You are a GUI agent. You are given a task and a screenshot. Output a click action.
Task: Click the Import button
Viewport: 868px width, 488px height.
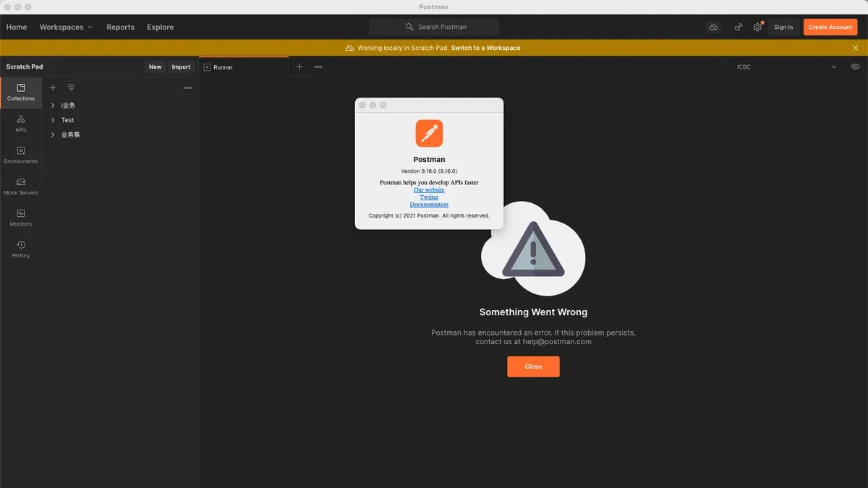click(181, 67)
